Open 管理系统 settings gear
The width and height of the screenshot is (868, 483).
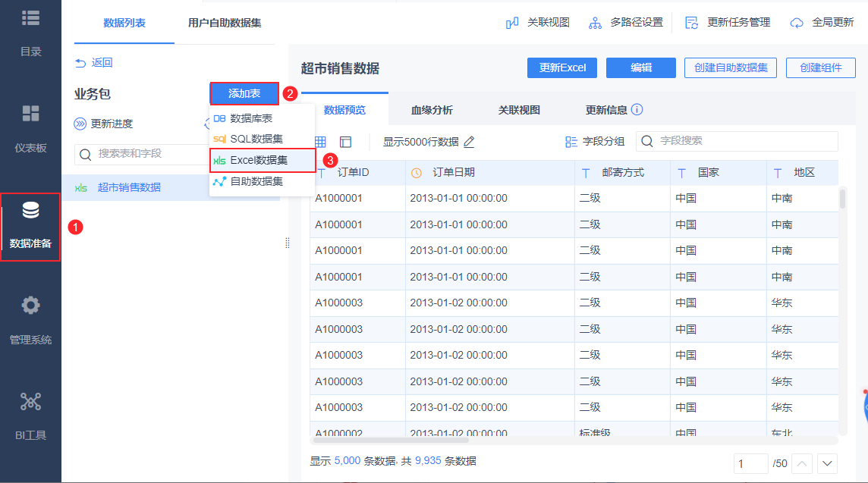30,306
